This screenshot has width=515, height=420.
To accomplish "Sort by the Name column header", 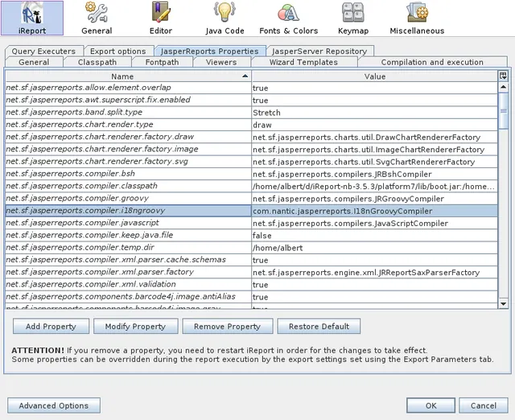I will click(x=129, y=76).
